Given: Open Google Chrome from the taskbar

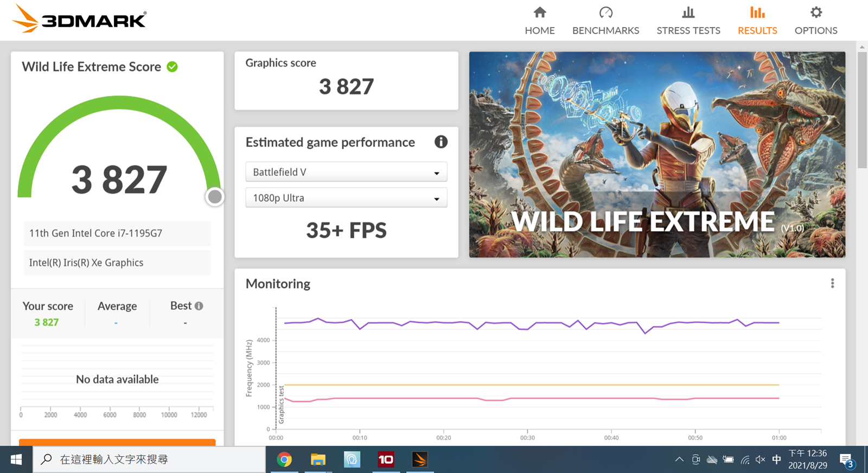Looking at the screenshot, I should [x=284, y=460].
